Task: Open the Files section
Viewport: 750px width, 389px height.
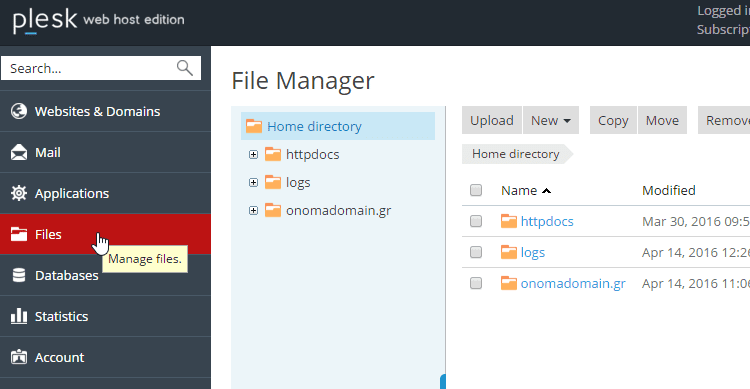Action: [105, 234]
